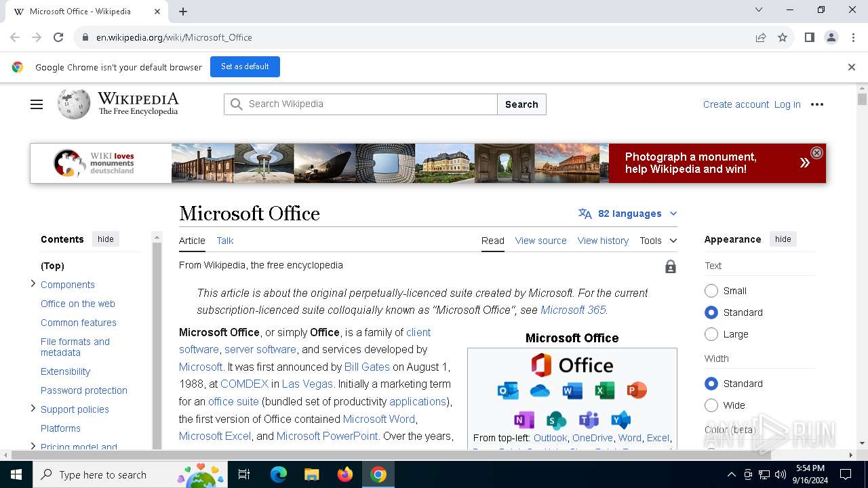This screenshot has height=488, width=868.
Task: Open the Tools dropdown menu
Action: (658, 241)
